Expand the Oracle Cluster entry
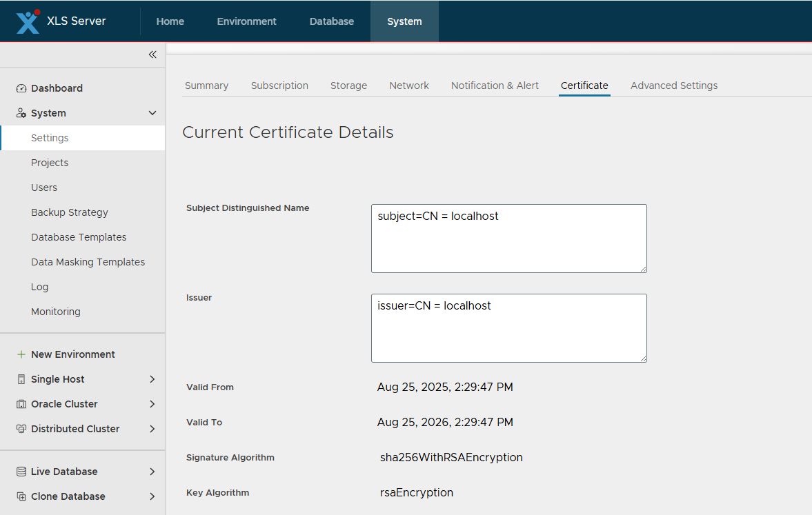Image resolution: width=812 pixels, height=515 pixels. tap(151, 403)
